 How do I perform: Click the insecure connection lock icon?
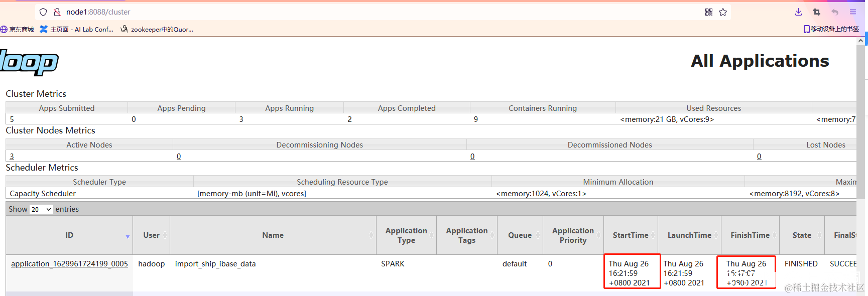[57, 12]
